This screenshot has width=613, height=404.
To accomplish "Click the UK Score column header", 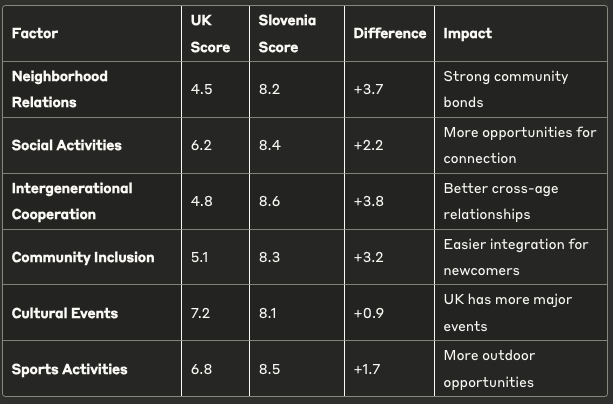I will click(210, 33).
